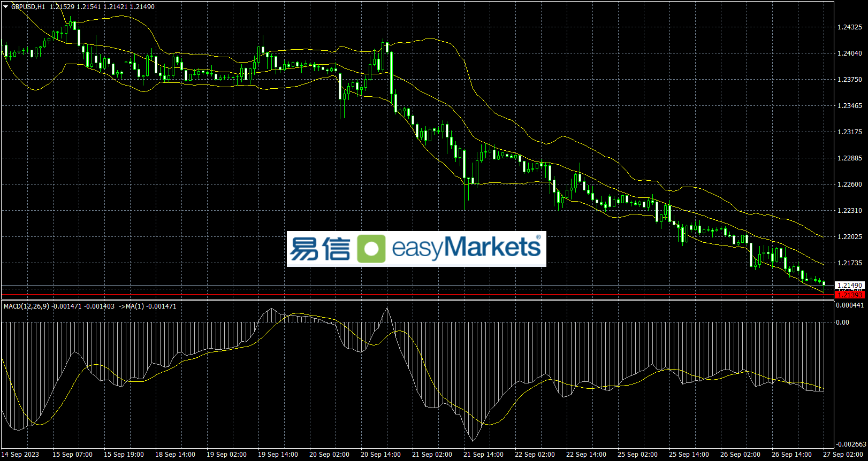
Task: Click the 21 Sep 14:00 time label
Action: 483,455
